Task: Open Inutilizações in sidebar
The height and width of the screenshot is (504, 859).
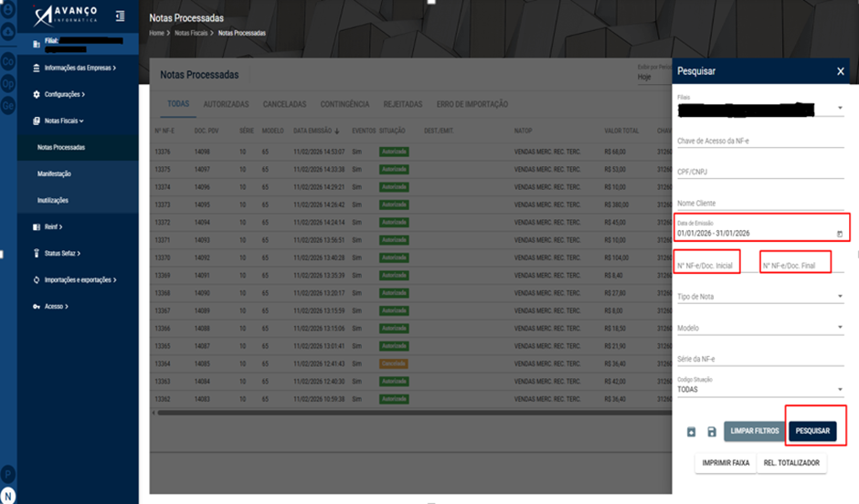Action: click(78, 200)
